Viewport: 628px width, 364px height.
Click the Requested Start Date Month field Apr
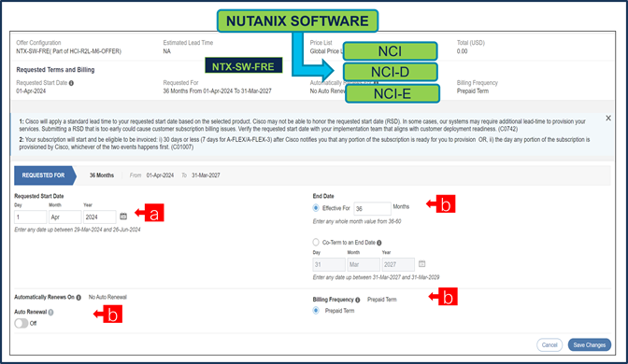[x=64, y=217]
